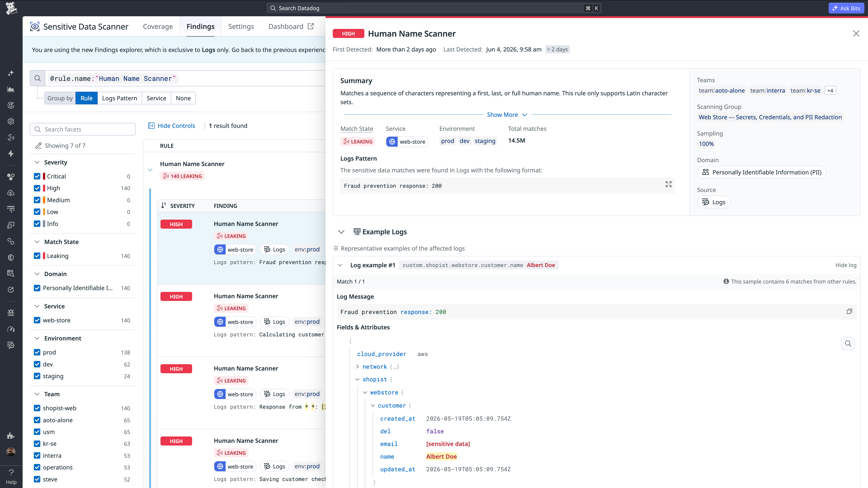Uncheck the Critical severity checkbox
The height and width of the screenshot is (488, 868).
[37, 176]
